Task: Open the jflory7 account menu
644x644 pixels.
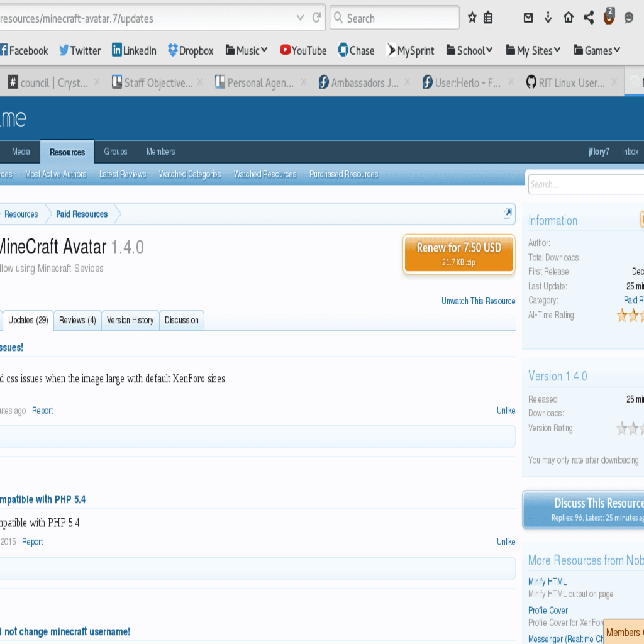Action: point(599,152)
